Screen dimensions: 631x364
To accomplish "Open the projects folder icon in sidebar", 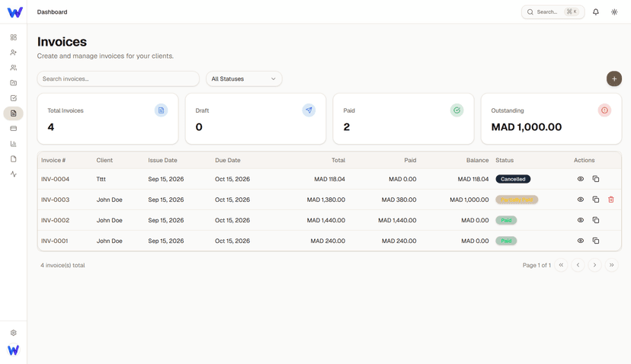I will pyautogui.click(x=13, y=83).
